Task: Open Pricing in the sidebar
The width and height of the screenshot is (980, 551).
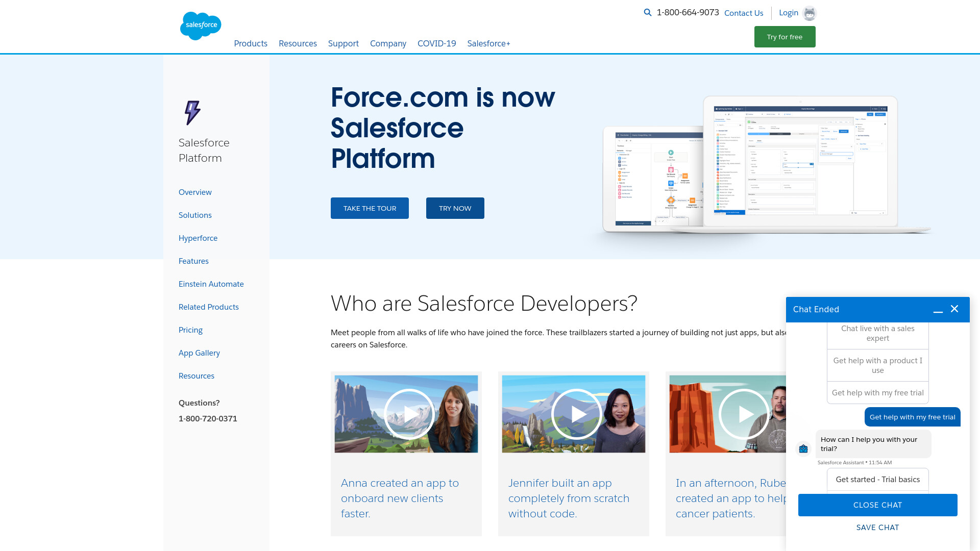Action: (x=190, y=330)
